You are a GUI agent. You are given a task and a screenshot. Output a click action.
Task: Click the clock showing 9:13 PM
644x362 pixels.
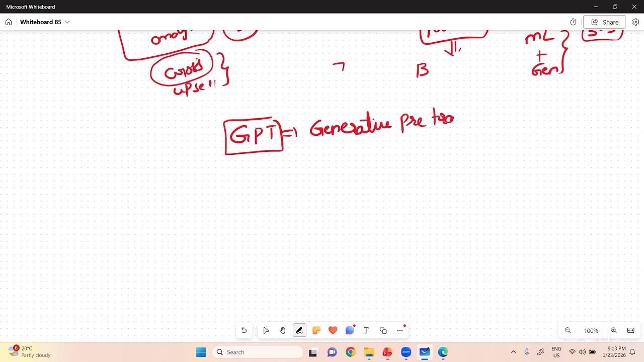pyautogui.click(x=614, y=352)
